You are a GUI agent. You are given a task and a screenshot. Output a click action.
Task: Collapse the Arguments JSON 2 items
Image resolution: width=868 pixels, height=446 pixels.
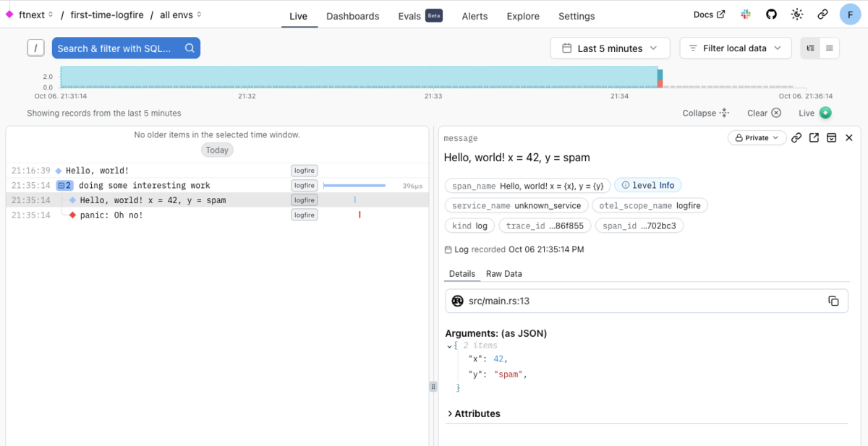449,346
